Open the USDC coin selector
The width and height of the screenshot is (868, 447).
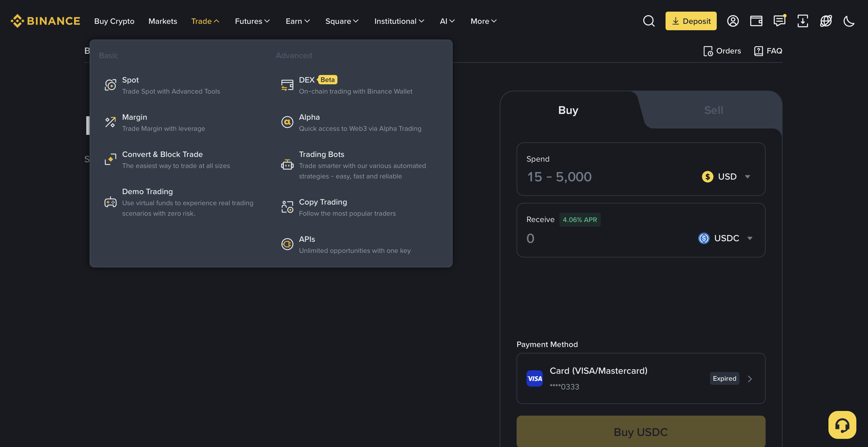tap(725, 238)
